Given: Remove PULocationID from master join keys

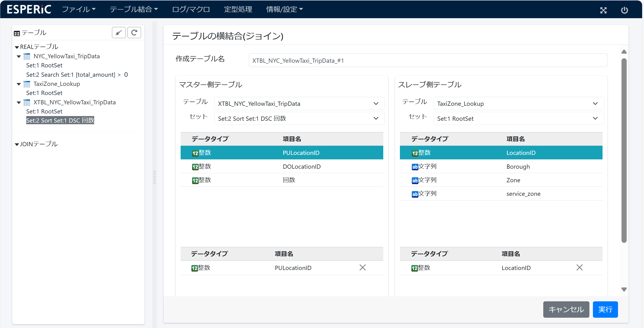Looking at the screenshot, I should [362, 267].
